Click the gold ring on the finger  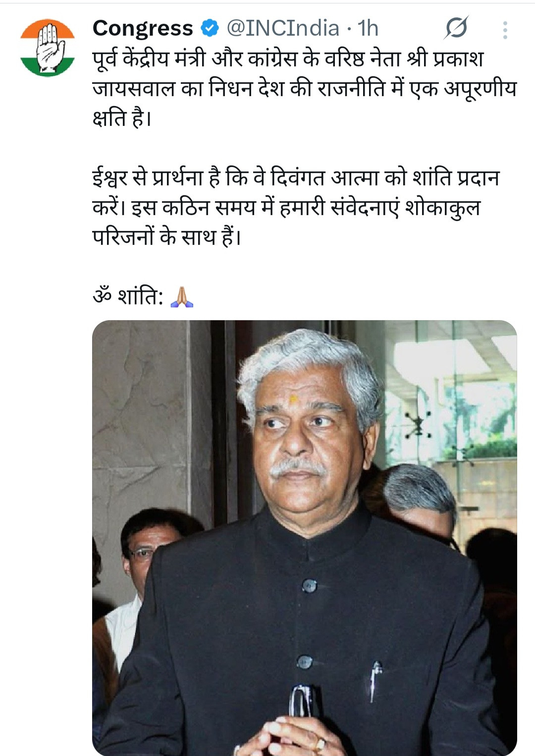point(321,744)
